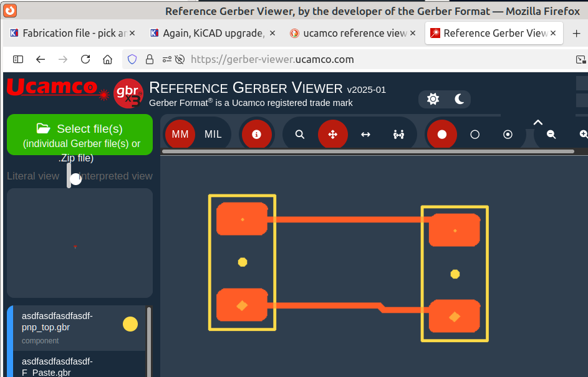Select MIL units
Screen dimensions: 588x377
pos(213,134)
